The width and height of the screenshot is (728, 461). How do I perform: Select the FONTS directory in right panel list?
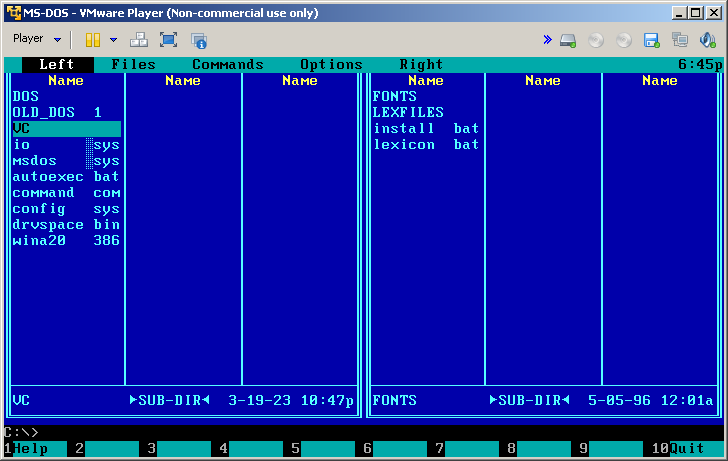[426, 96]
